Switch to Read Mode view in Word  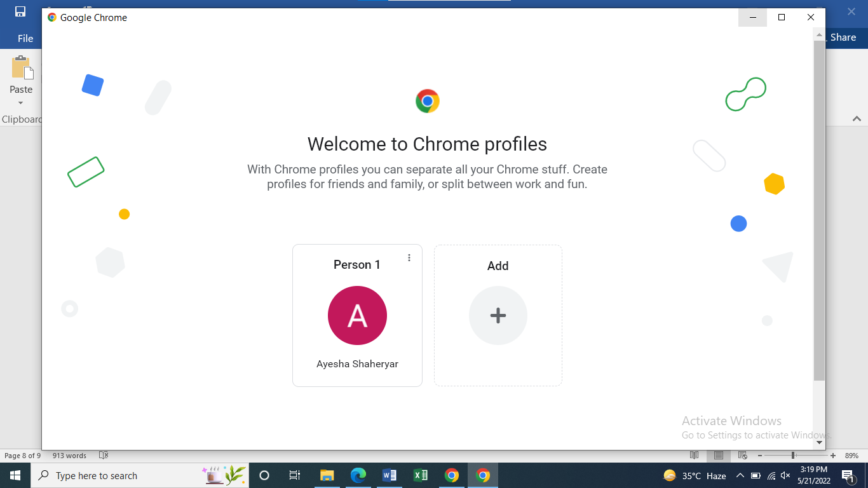pos(695,456)
